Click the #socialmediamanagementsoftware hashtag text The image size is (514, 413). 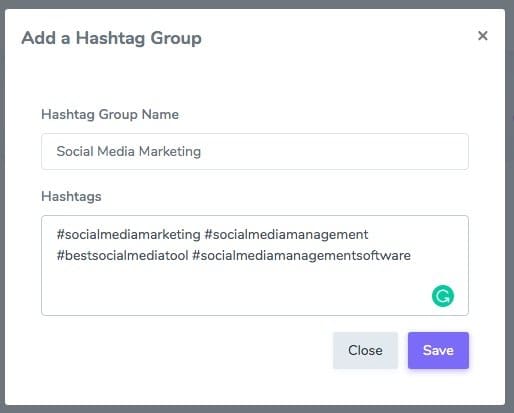click(x=302, y=256)
